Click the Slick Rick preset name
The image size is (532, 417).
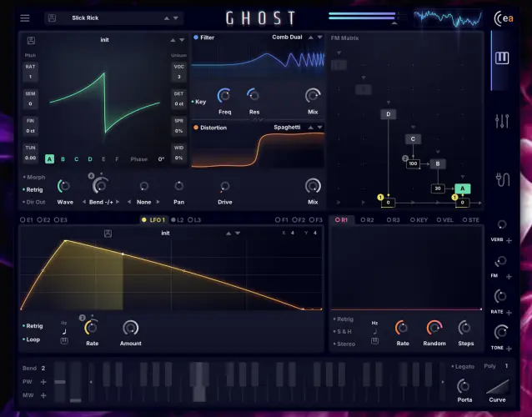pyautogui.click(x=85, y=18)
